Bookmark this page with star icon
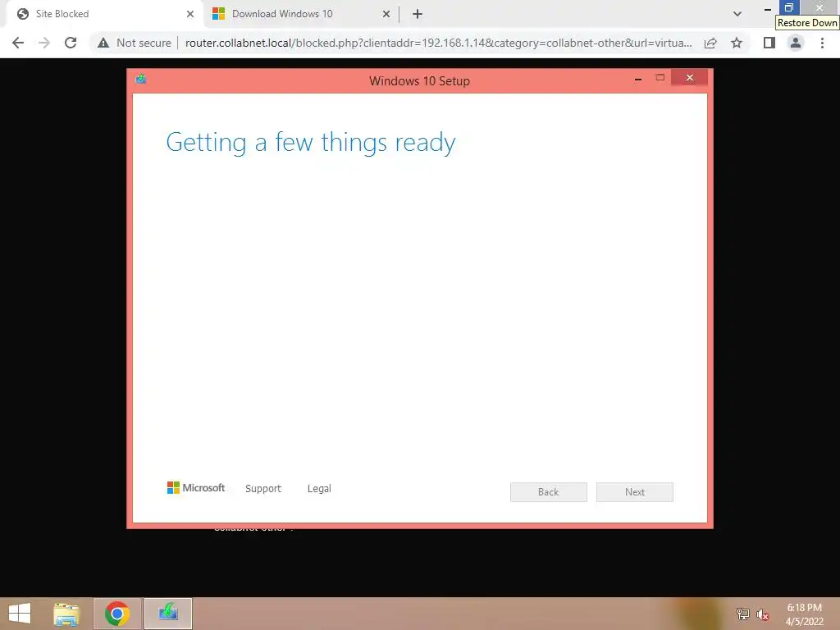Image resolution: width=840 pixels, height=630 pixels. [737, 43]
